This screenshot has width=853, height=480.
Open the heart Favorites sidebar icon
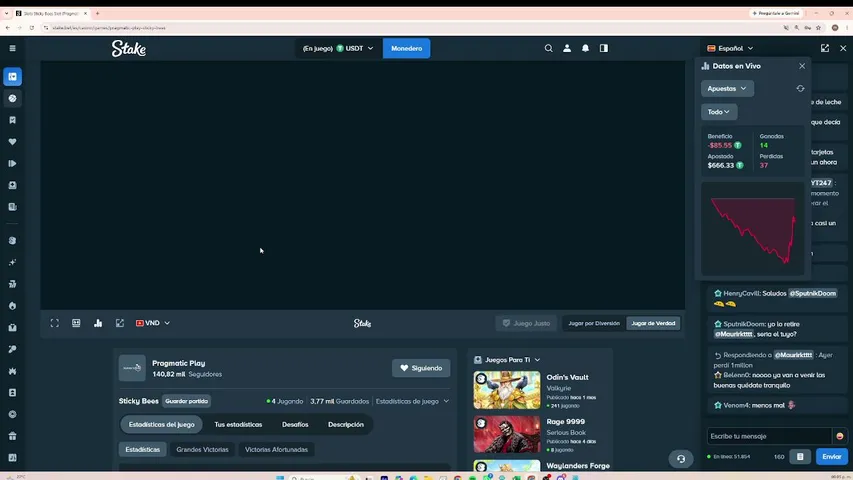[13, 141]
